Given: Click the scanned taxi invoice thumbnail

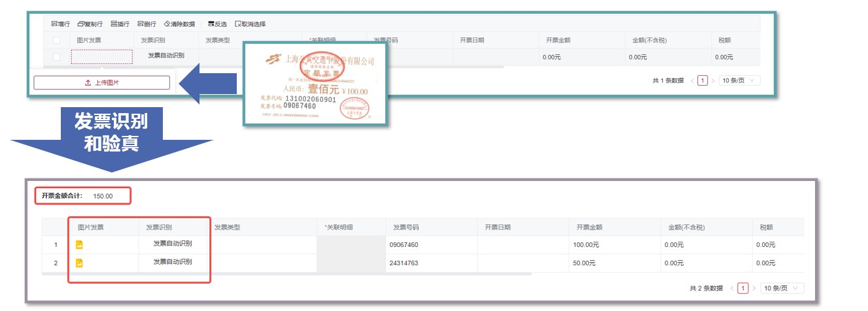Looking at the screenshot, I should click(x=315, y=83).
